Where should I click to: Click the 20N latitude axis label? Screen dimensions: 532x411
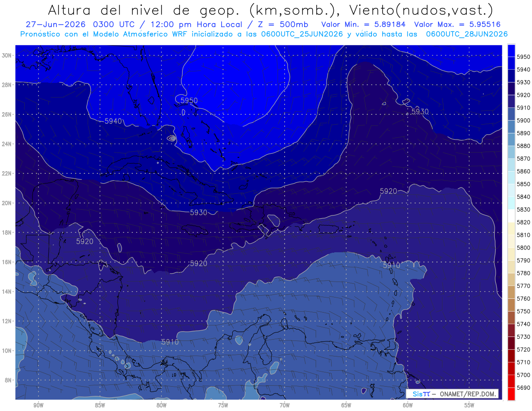point(7,203)
